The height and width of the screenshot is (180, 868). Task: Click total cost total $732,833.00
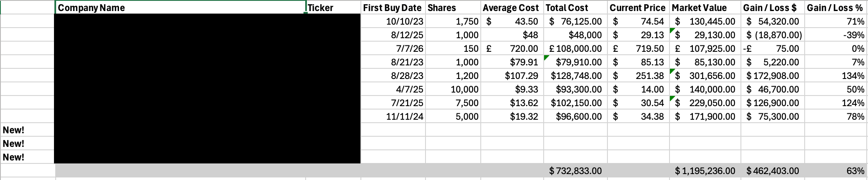(x=576, y=171)
